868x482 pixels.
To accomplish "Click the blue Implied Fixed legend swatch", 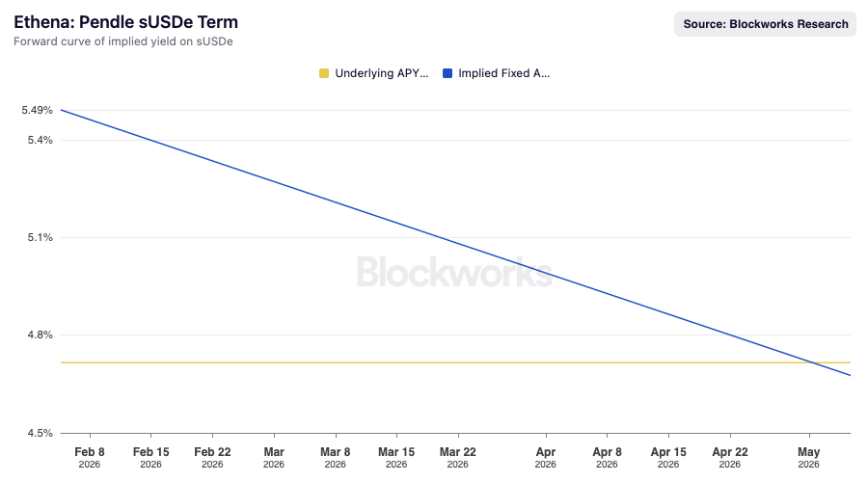I will 448,73.
